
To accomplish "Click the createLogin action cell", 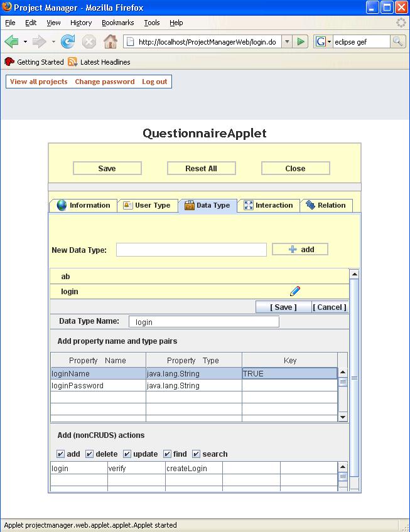I will pos(194,469).
